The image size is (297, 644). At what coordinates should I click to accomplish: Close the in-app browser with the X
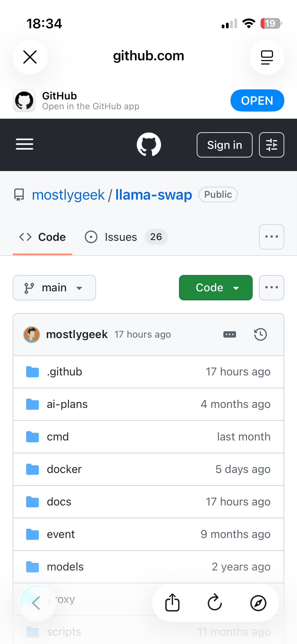pyautogui.click(x=30, y=57)
